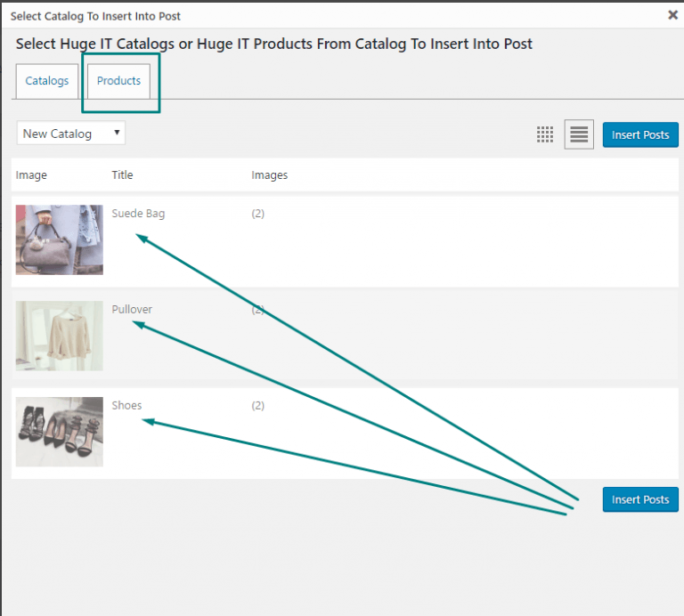Click the bottom Insert Posts button
This screenshot has height=616, width=684.
(640, 499)
